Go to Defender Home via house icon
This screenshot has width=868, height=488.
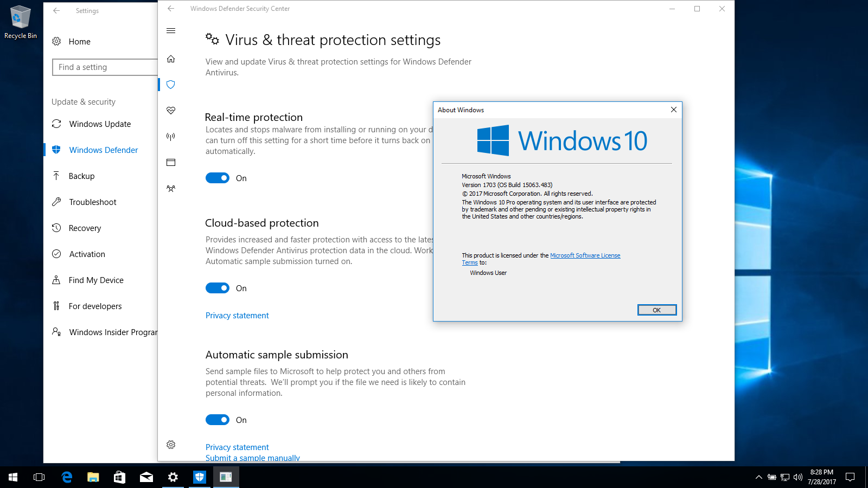coord(171,59)
